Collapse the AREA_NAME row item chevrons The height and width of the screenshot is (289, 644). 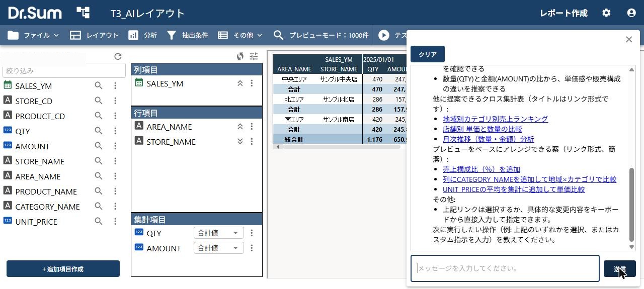pyautogui.click(x=240, y=127)
